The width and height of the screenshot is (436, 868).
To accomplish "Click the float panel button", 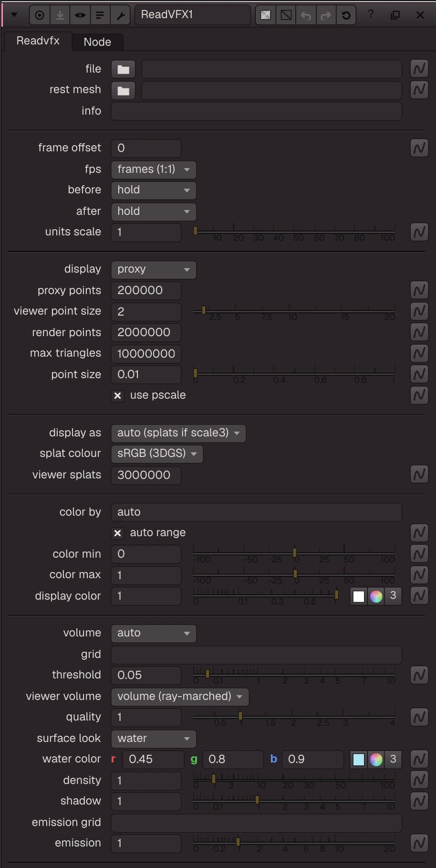I will click(x=395, y=15).
